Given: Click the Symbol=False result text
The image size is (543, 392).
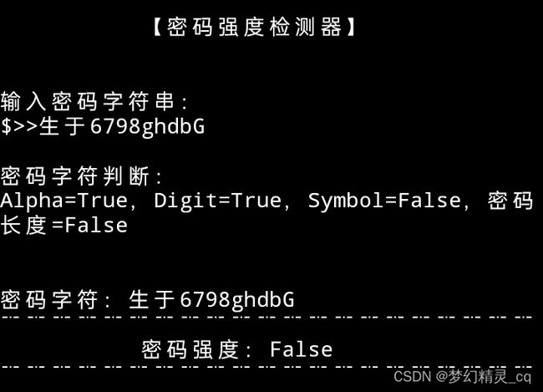Looking at the screenshot, I should (x=384, y=201).
